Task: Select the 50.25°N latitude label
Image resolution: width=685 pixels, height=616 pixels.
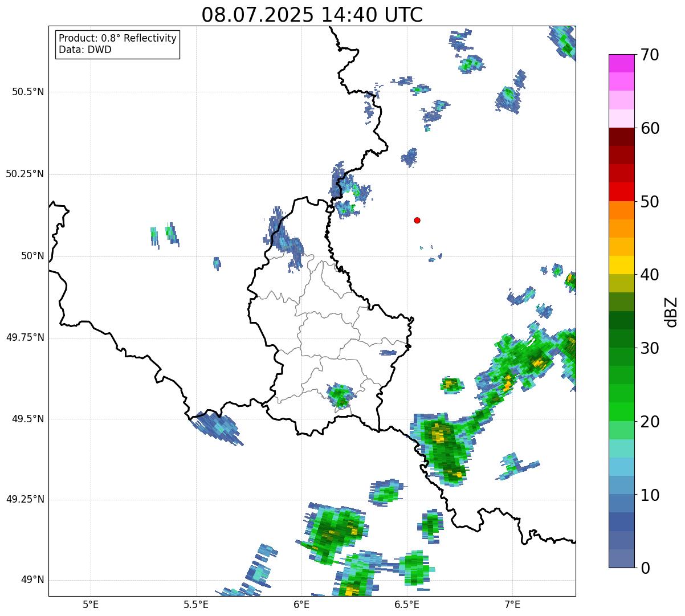Action: pyautogui.click(x=25, y=174)
